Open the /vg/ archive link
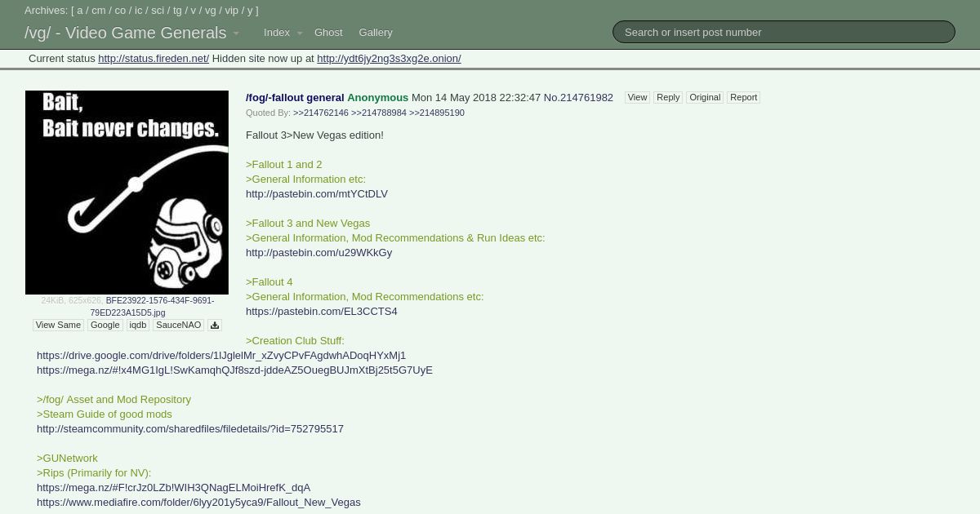The width and height of the screenshot is (980, 514). pos(211,11)
